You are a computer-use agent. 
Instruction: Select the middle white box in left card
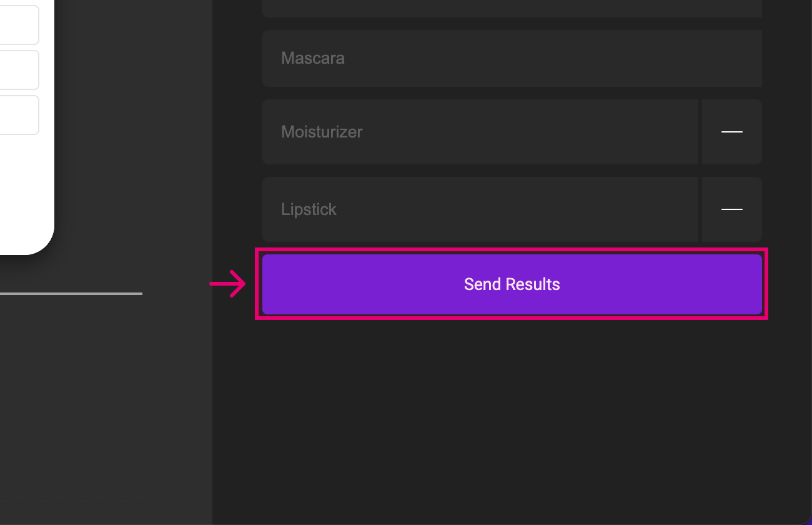(19, 70)
